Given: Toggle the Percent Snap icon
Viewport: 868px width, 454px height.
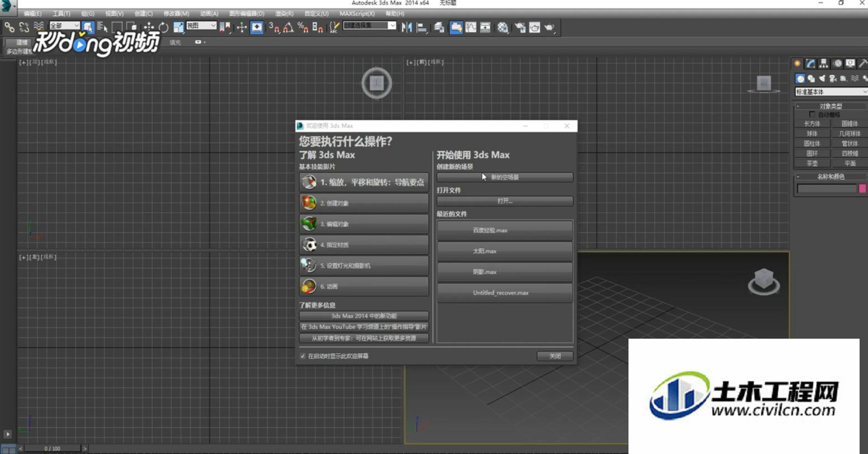Looking at the screenshot, I should click(303, 27).
